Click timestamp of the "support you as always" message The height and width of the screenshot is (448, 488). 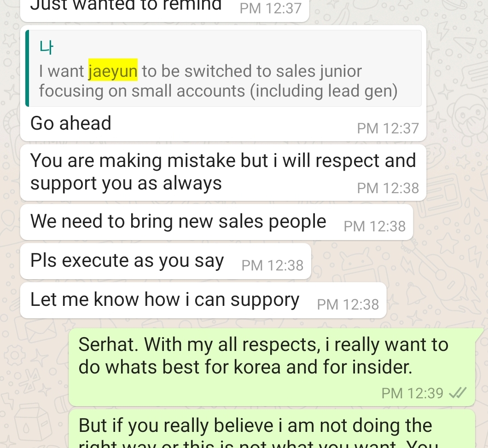pos(388,188)
